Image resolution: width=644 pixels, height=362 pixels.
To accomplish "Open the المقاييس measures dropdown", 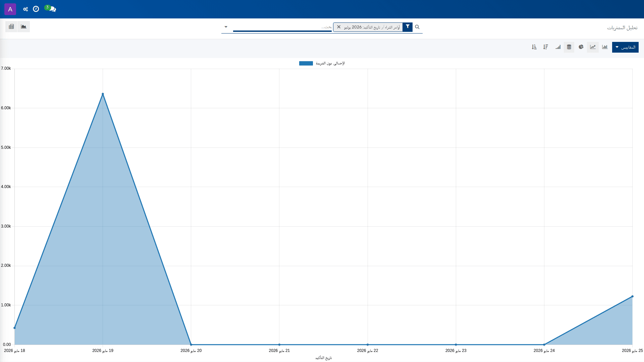I will [625, 47].
